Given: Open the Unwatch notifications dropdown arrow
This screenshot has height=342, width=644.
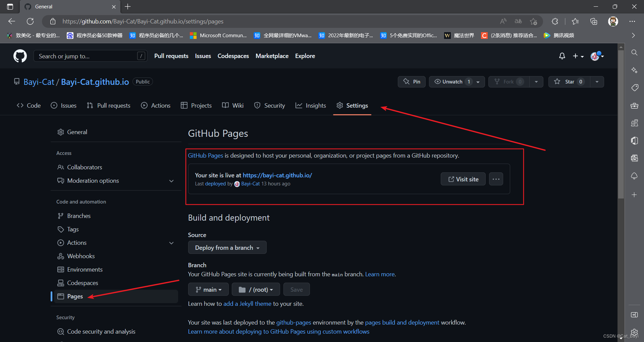Looking at the screenshot, I should 478,82.
